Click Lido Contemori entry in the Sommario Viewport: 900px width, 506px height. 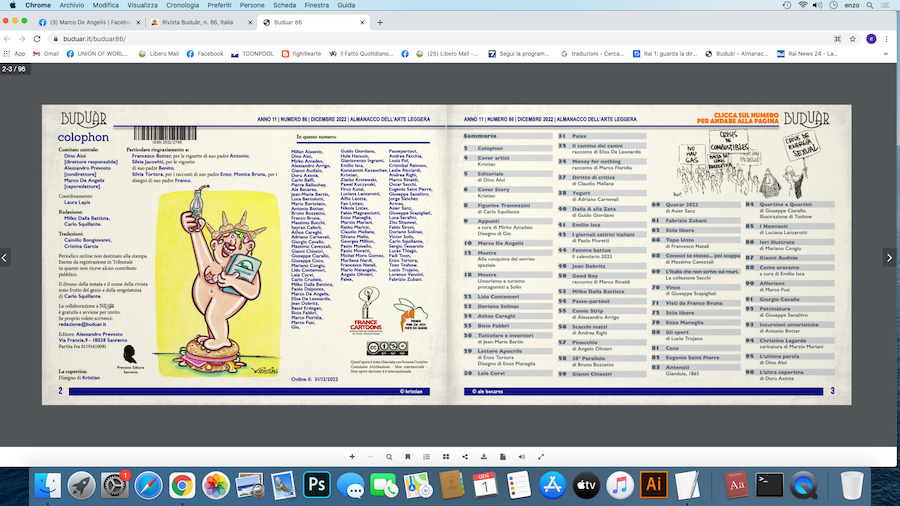coord(508,297)
